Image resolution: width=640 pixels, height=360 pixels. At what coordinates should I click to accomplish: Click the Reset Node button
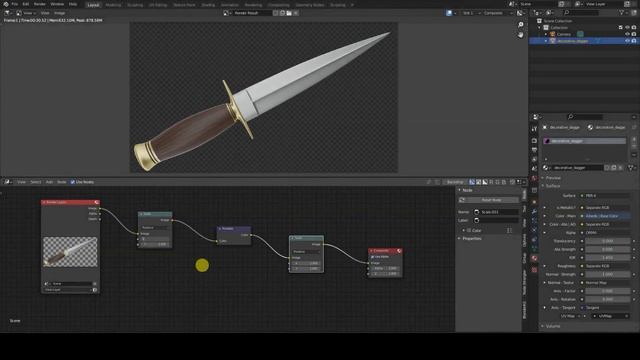[489, 200]
